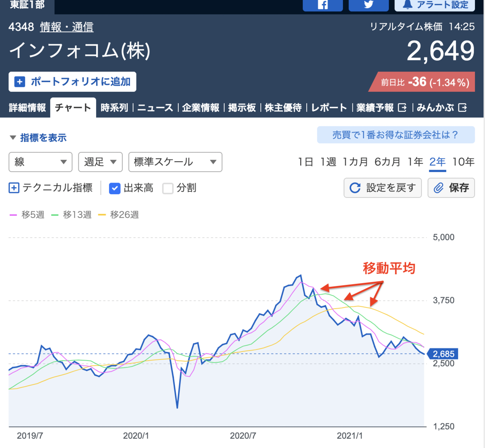
Task: Click 売買で1番お得な証券会社は？ banner
Action: [396, 135]
